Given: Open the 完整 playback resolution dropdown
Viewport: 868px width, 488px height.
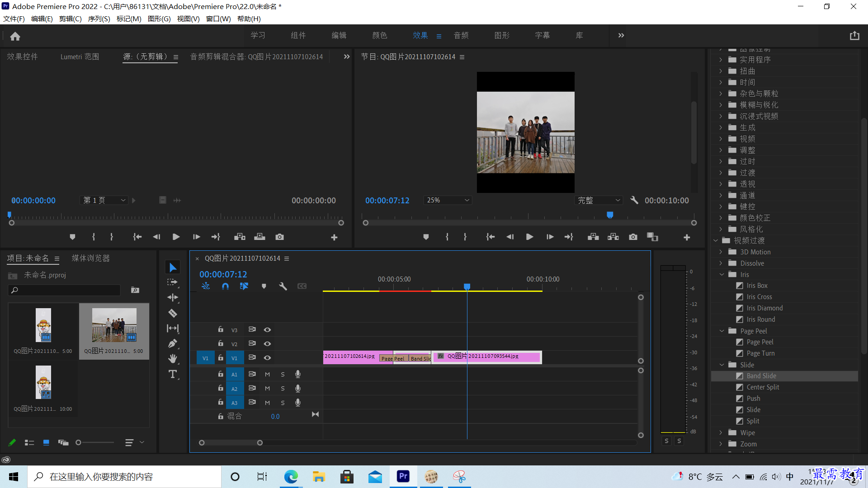Looking at the screenshot, I should click(x=599, y=200).
